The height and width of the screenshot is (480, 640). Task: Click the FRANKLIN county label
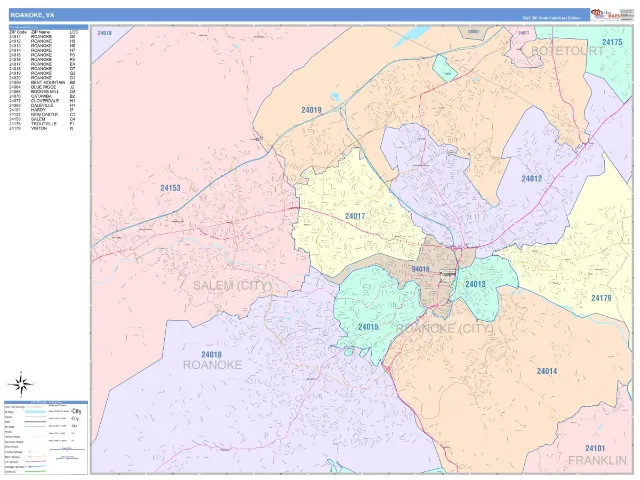(x=597, y=460)
